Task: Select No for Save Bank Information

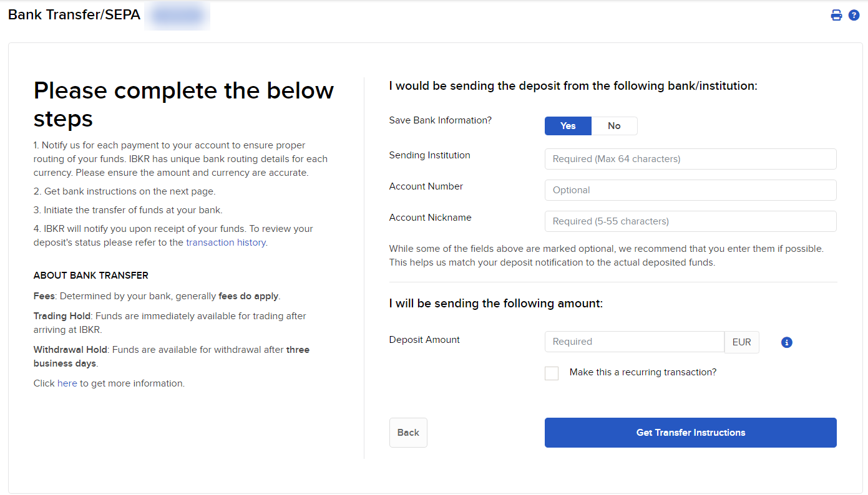Action: 614,126
